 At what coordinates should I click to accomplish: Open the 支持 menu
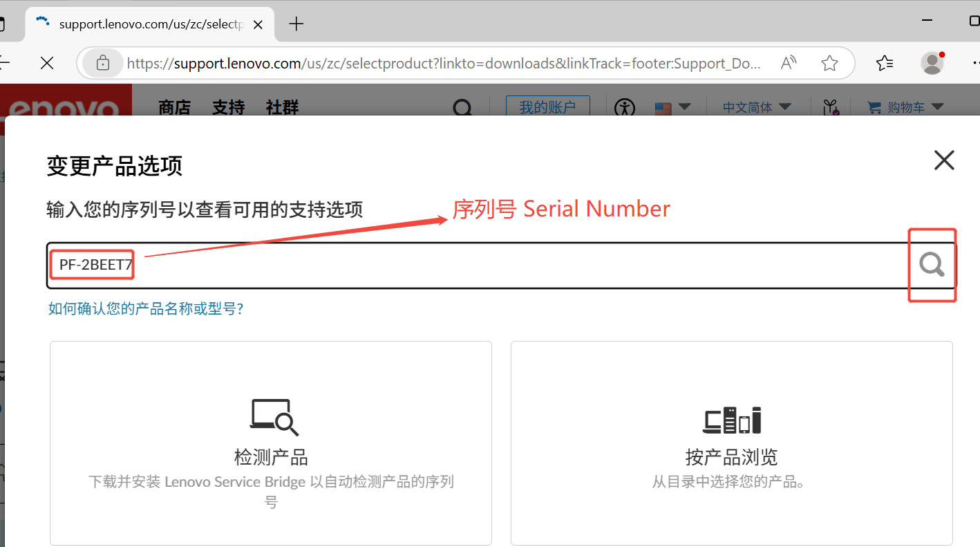coord(228,108)
